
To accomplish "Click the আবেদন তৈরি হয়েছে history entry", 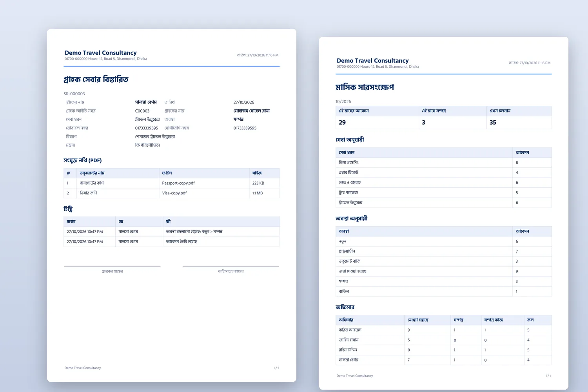I will [181, 242].
